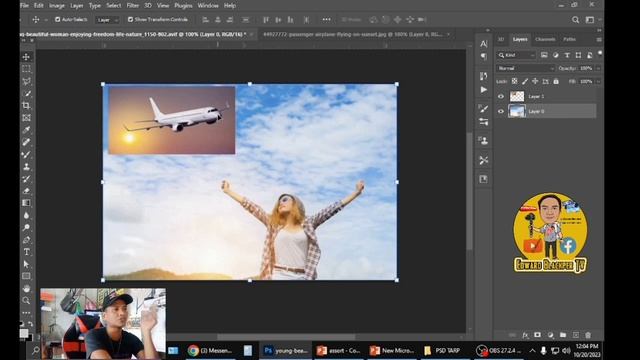Open the New Microsoft PowerPoint taskbar button
640x360 pixels.
pyautogui.click(x=392, y=351)
